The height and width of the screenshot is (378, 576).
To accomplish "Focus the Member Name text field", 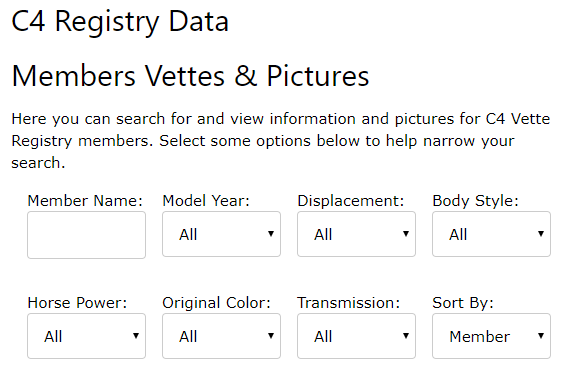I will 86,235.
